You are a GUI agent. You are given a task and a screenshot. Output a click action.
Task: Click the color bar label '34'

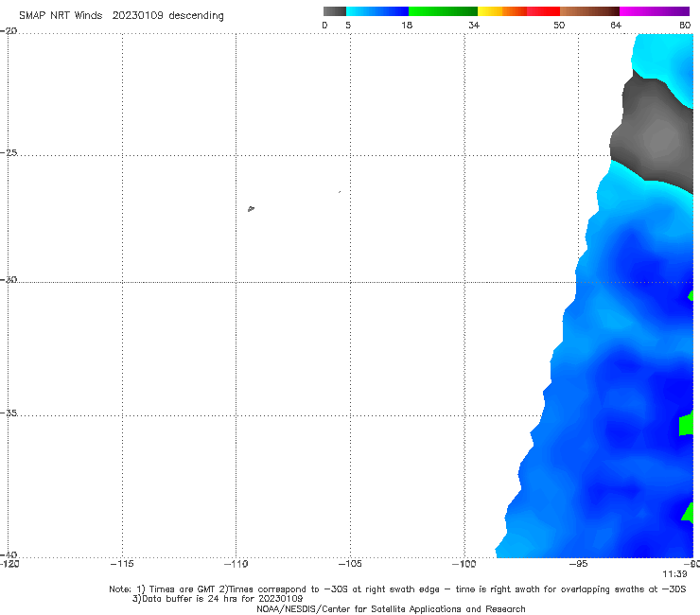(x=474, y=25)
